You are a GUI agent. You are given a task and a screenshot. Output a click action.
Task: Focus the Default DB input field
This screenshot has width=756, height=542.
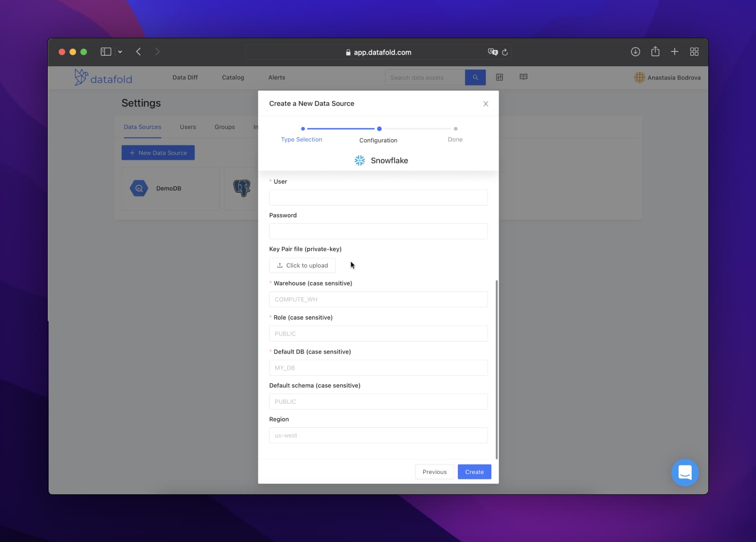click(x=378, y=368)
